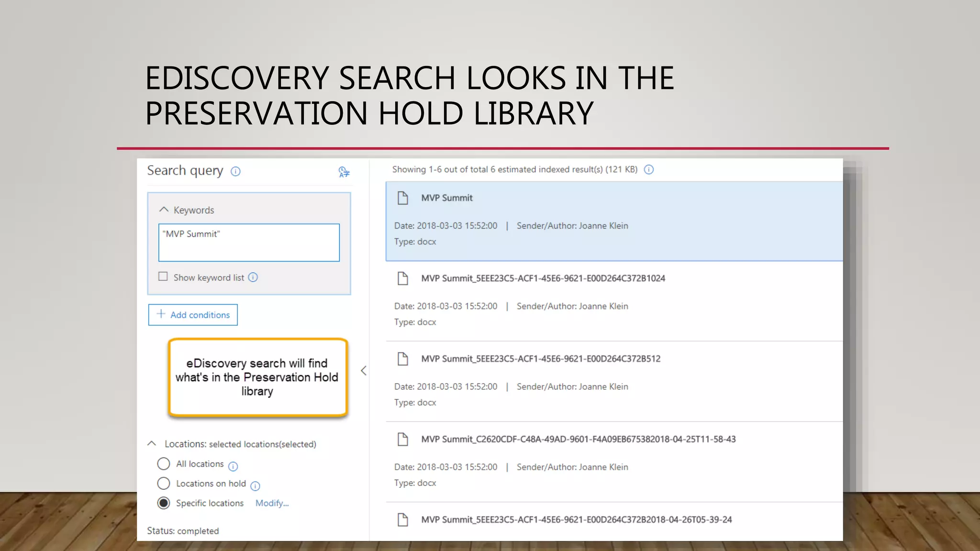
Task: Select result MVP Summit_5EEE23C5...E00D264C372B512
Action: coord(541,359)
